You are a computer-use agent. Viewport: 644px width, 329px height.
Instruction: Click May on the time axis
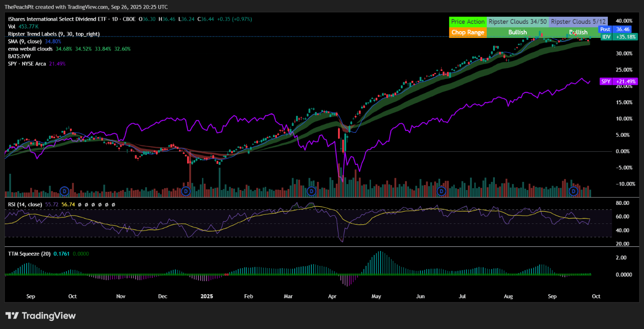(x=376, y=297)
